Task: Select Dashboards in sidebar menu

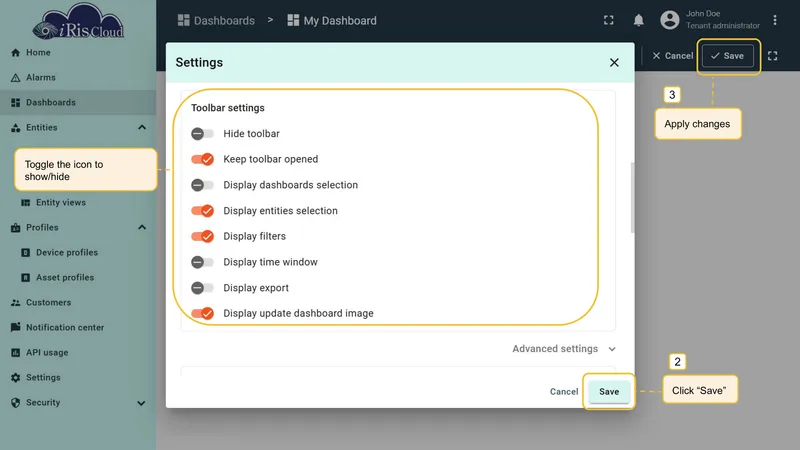Action: 78,103
